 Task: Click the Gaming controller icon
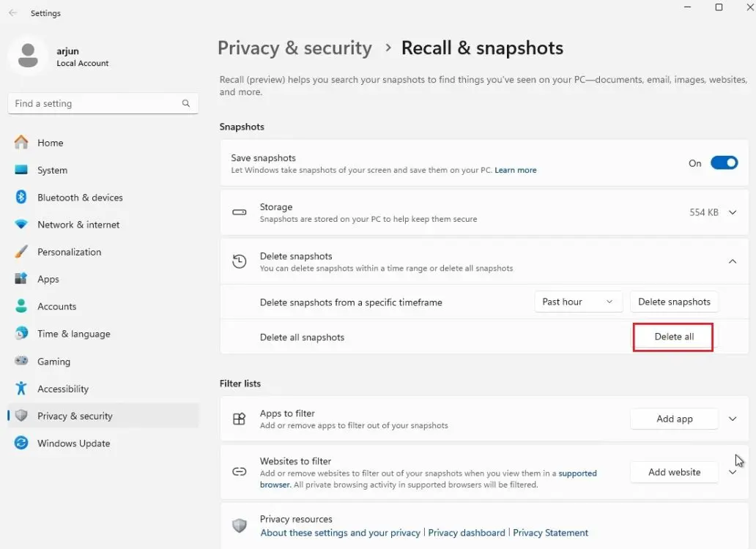(21, 361)
